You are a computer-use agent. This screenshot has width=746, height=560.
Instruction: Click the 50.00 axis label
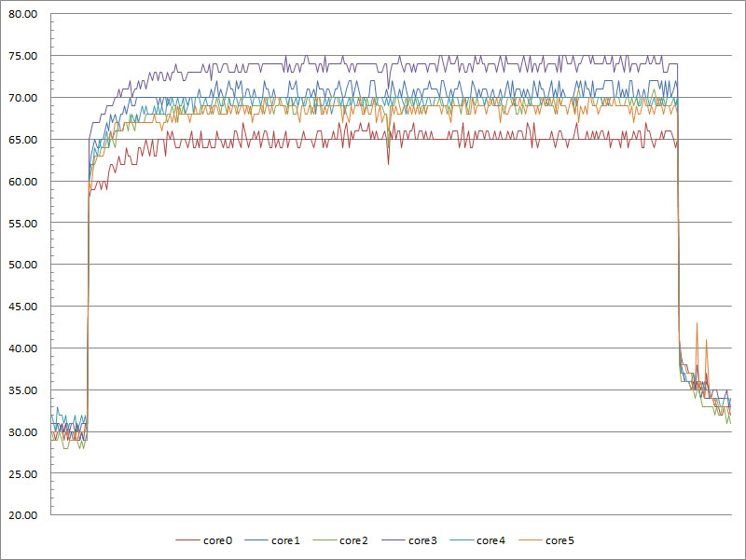point(22,265)
